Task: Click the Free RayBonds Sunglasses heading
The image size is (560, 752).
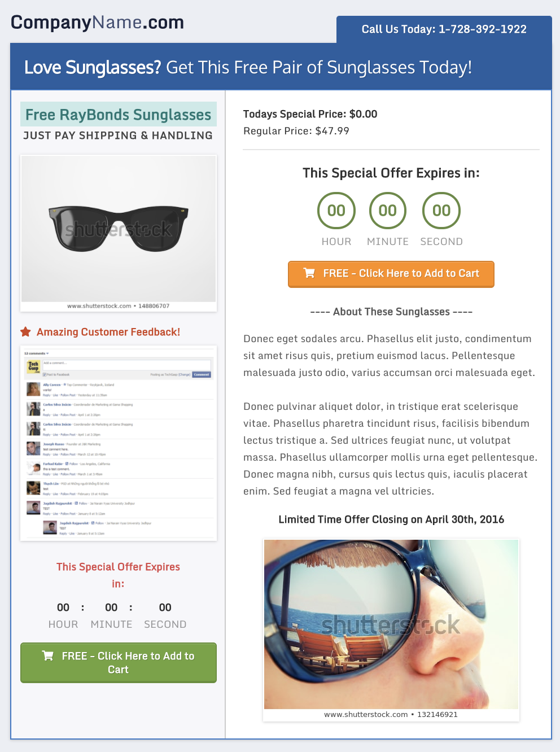Action: coord(119,115)
